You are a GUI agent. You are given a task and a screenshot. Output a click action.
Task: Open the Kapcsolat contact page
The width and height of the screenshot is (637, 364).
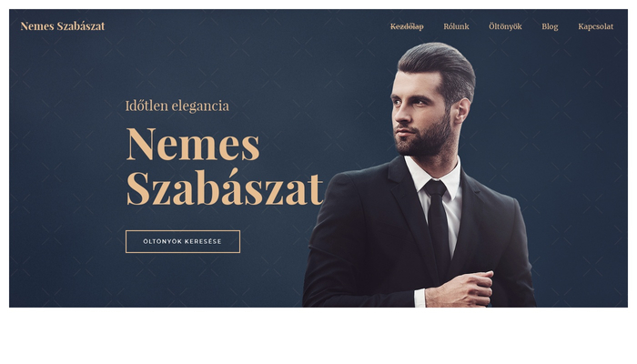[595, 26]
